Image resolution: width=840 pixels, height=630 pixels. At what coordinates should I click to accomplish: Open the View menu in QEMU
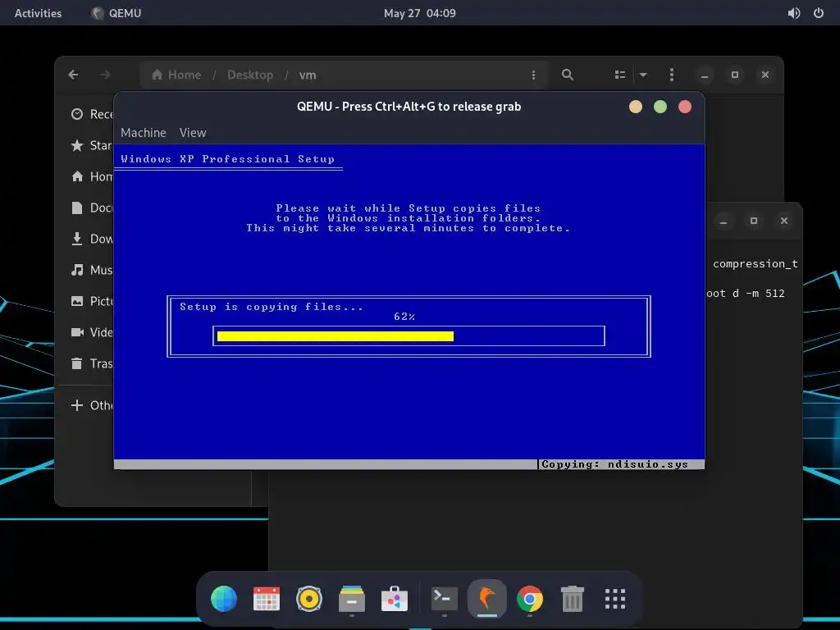click(192, 132)
